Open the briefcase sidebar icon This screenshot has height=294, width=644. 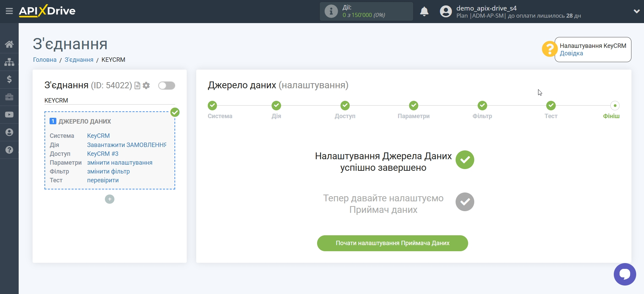click(x=9, y=97)
